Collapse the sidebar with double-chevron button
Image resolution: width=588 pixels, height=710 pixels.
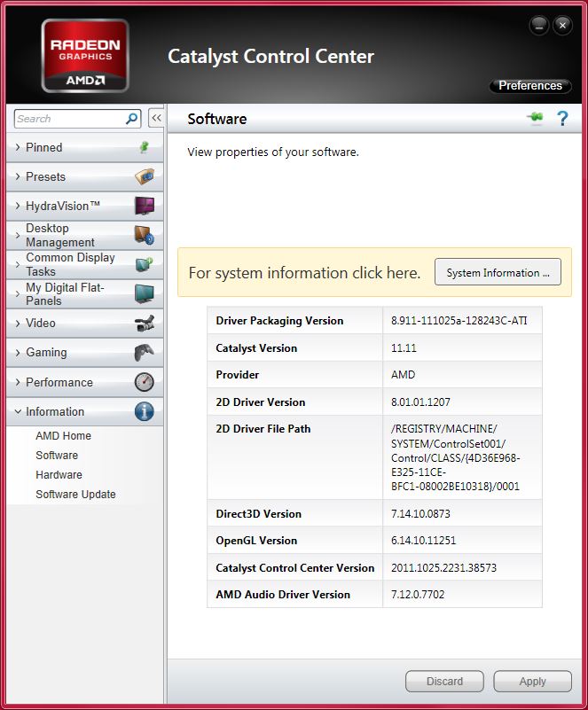(x=156, y=118)
